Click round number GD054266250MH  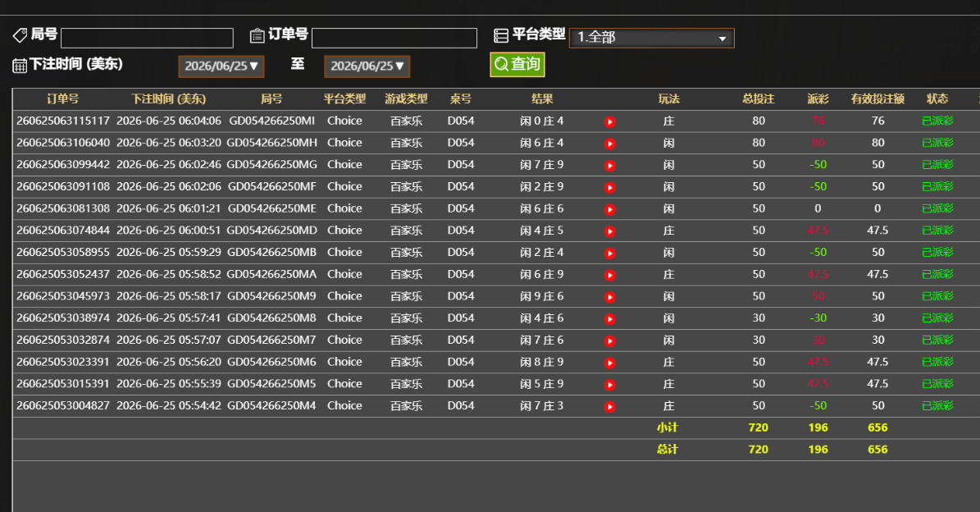(x=272, y=143)
